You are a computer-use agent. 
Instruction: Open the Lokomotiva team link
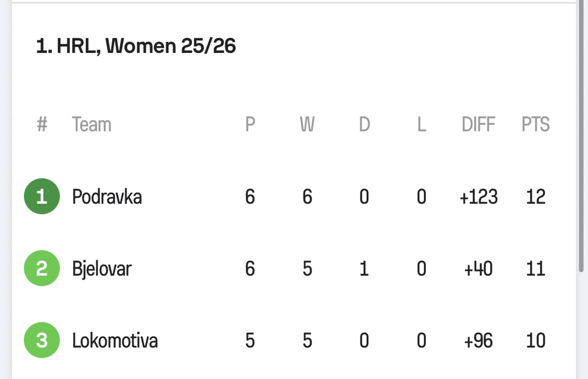click(x=115, y=340)
